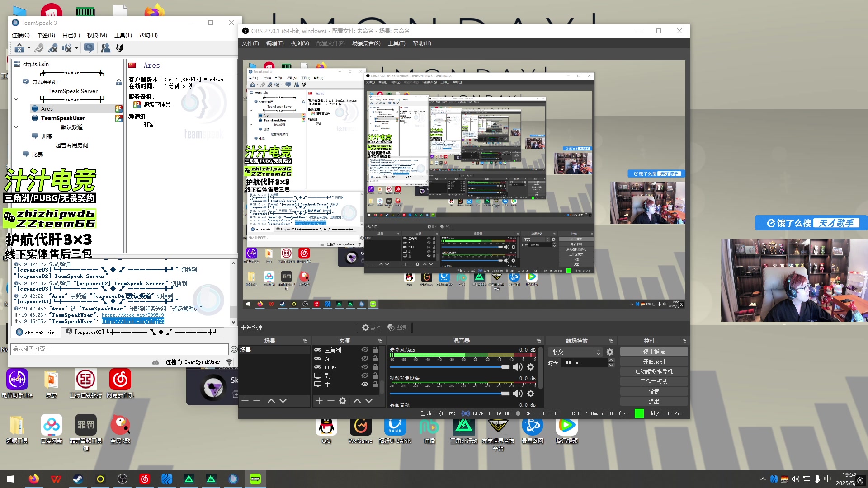The image size is (868, 488).
Task: Mute 视频采集设备 in the mixer
Action: tap(518, 394)
